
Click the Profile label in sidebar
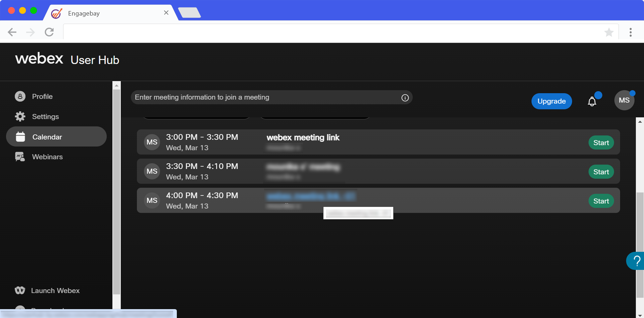point(42,97)
